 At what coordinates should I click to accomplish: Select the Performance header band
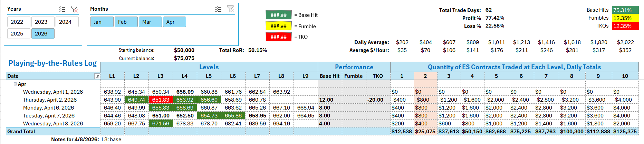click(354, 67)
